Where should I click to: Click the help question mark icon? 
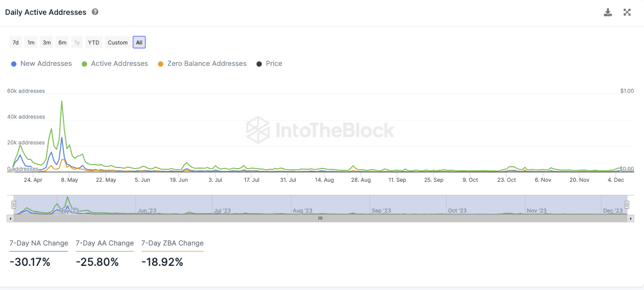(x=95, y=12)
